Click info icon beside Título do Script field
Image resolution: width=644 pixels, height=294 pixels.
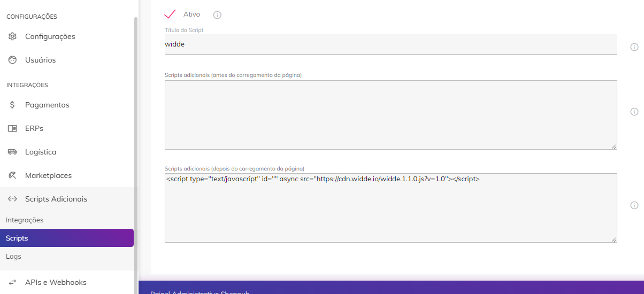[x=634, y=47]
